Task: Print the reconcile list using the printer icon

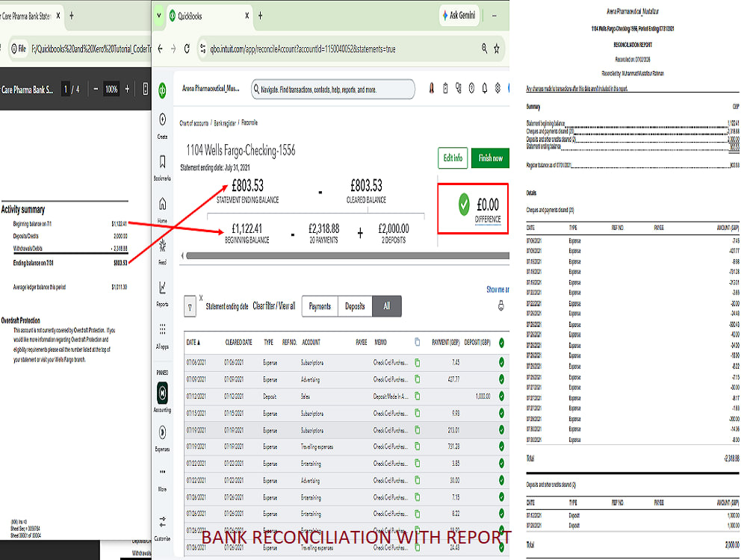Action: 500,305
